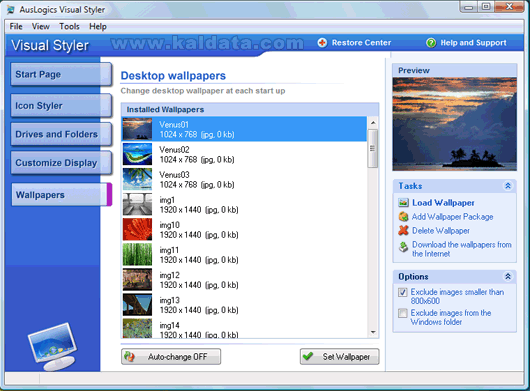The width and height of the screenshot is (530, 391).
Task: Open the Help and Support link
Action: tap(473, 43)
